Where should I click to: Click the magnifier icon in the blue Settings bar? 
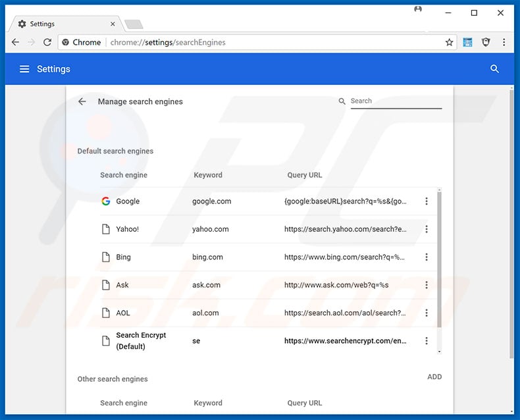point(494,68)
